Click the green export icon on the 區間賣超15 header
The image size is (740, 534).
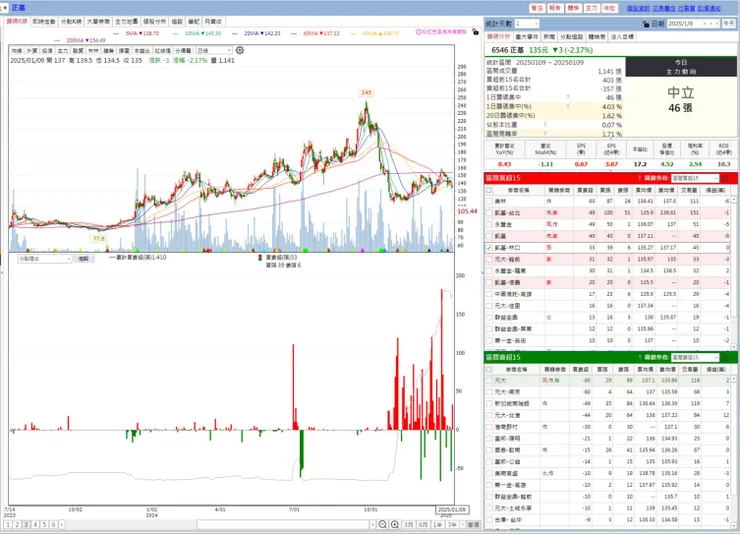[725, 358]
